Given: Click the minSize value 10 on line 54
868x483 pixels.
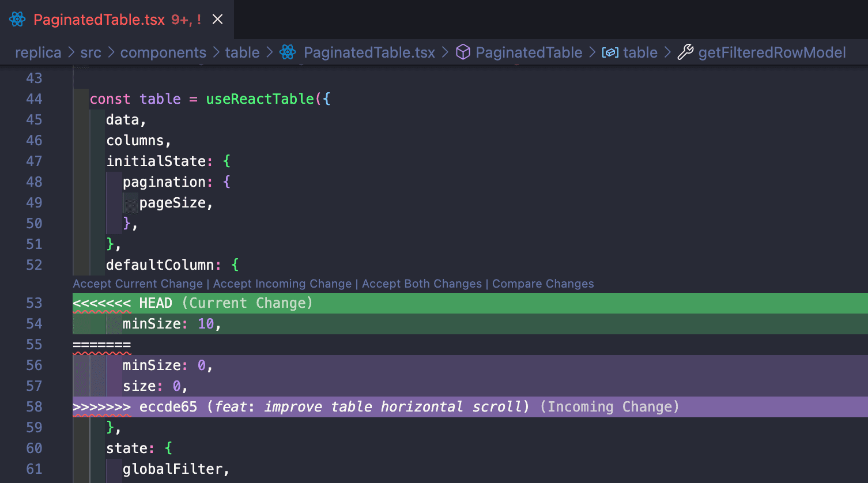Looking at the screenshot, I should [x=206, y=323].
